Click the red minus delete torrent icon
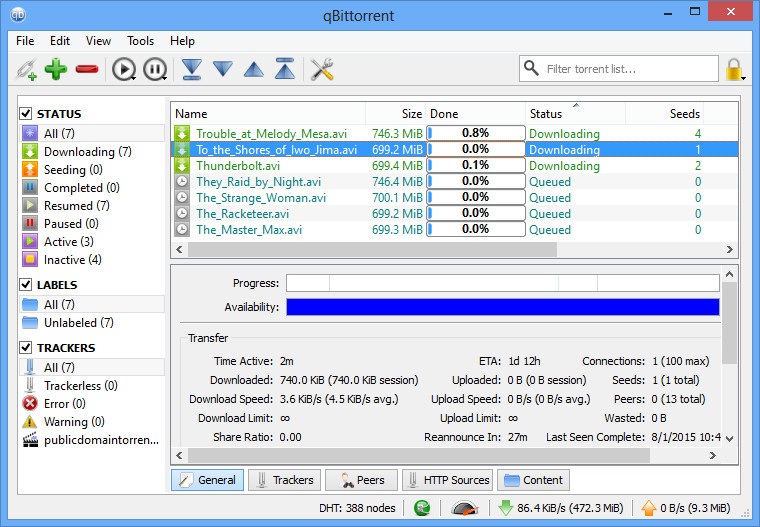 (x=87, y=70)
